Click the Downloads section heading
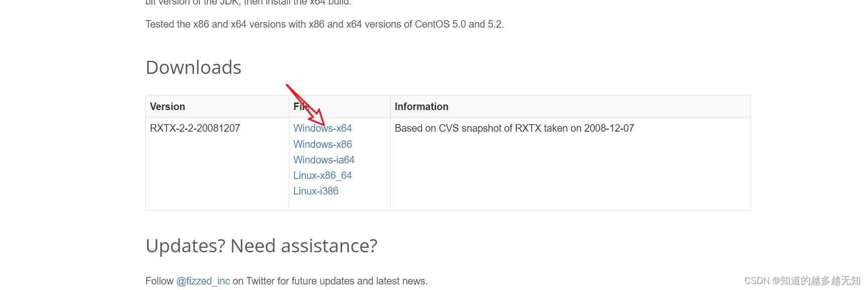This screenshot has height=290, width=868. (x=193, y=67)
